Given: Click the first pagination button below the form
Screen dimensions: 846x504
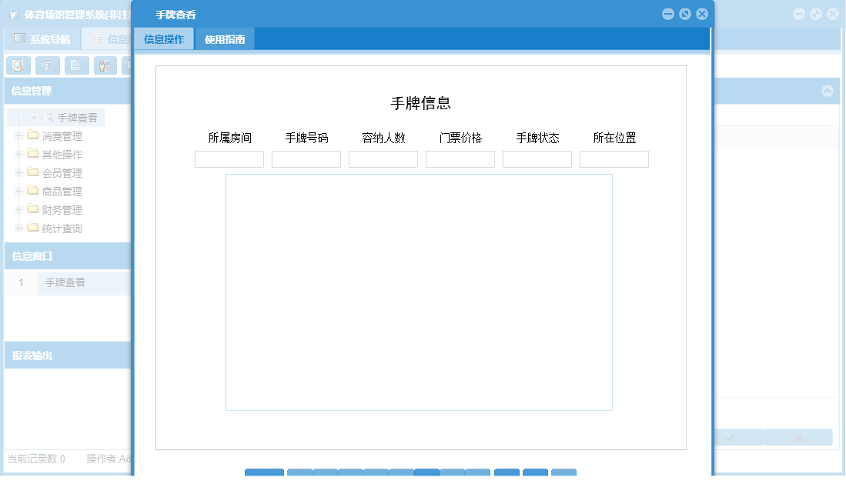Looking at the screenshot, I should tap(264, 474).
